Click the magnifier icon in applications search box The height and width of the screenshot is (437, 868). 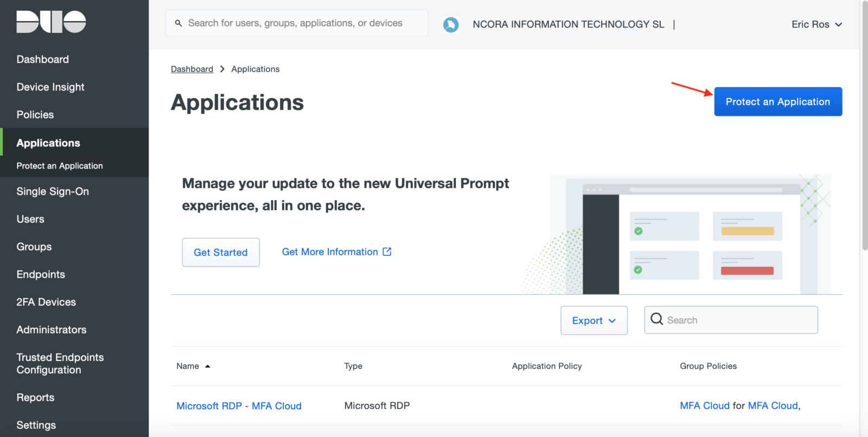click(x=656, y=319)
